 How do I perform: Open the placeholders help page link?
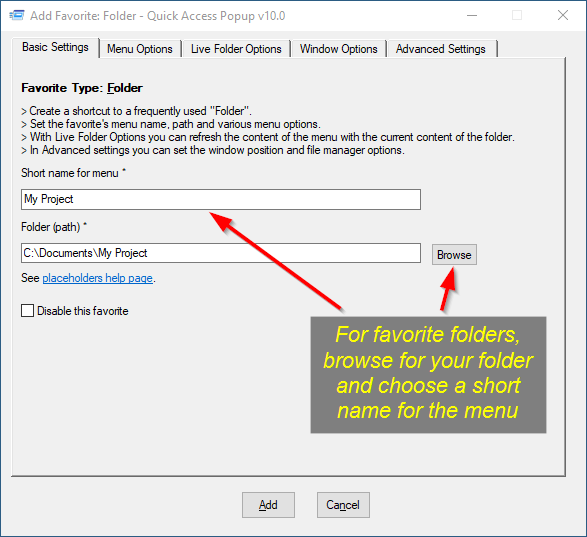coord(97,278)
